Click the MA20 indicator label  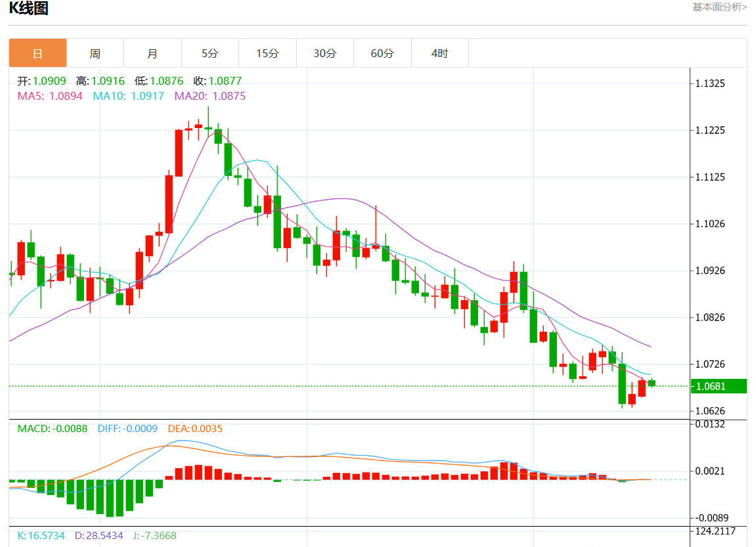210,96
